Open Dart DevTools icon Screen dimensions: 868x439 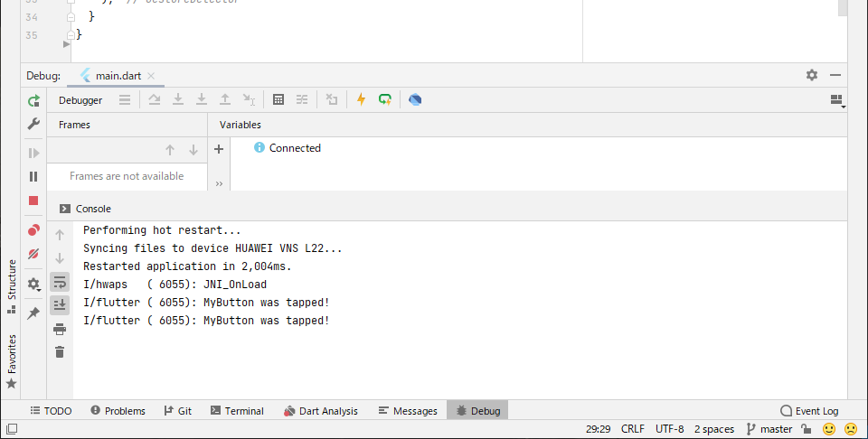point(415,99)
